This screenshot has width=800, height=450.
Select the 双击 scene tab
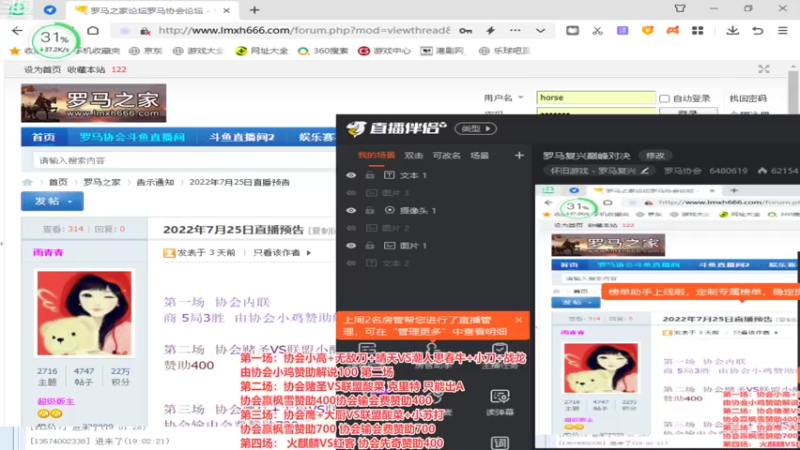pos(413,155)
